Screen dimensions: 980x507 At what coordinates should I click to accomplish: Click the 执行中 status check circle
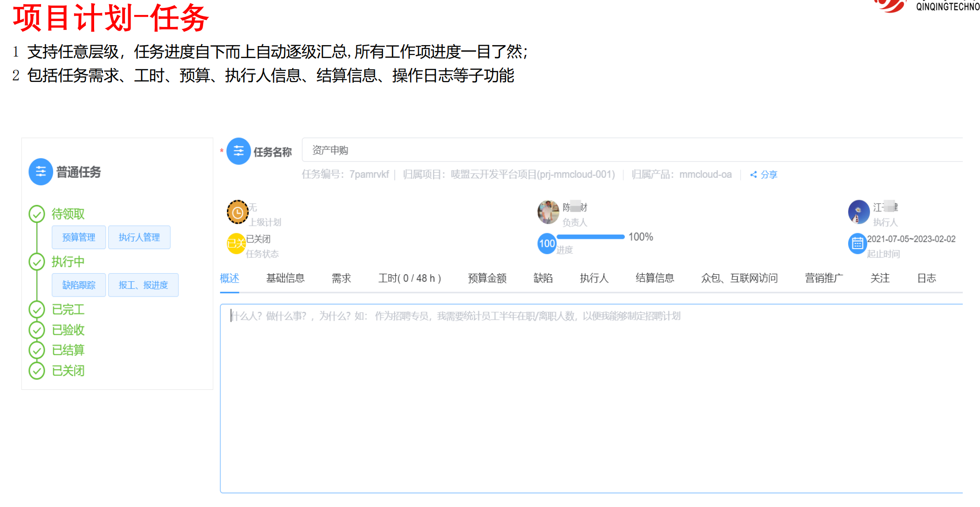coord(37,262)
